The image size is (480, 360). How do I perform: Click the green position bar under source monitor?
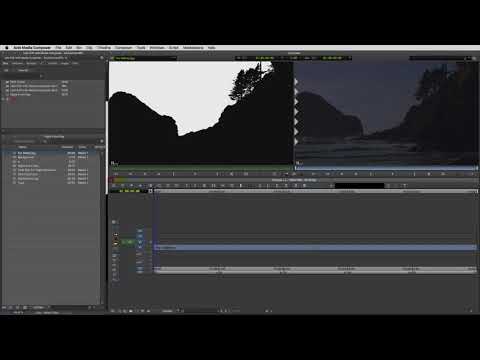pyautogui.click(x=201, y=168)
